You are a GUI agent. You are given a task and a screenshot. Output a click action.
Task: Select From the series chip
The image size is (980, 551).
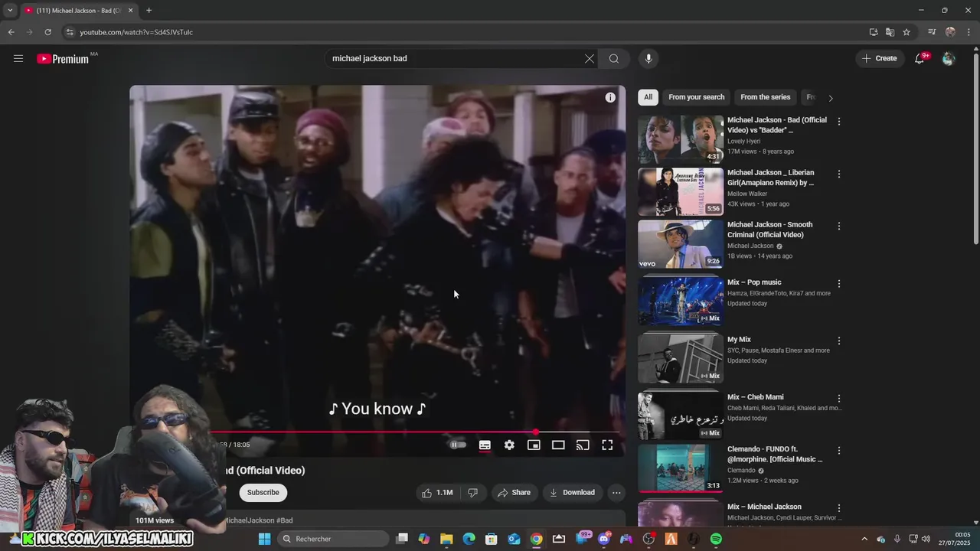coord(765,97)
